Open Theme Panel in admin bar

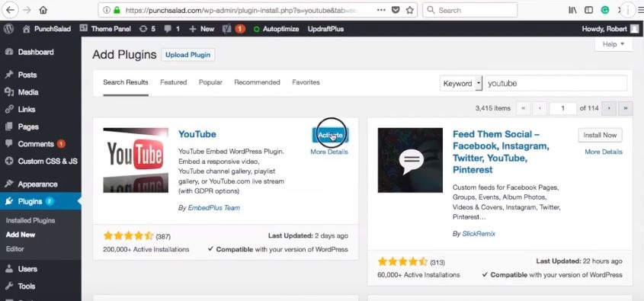(x=105, y=29)
